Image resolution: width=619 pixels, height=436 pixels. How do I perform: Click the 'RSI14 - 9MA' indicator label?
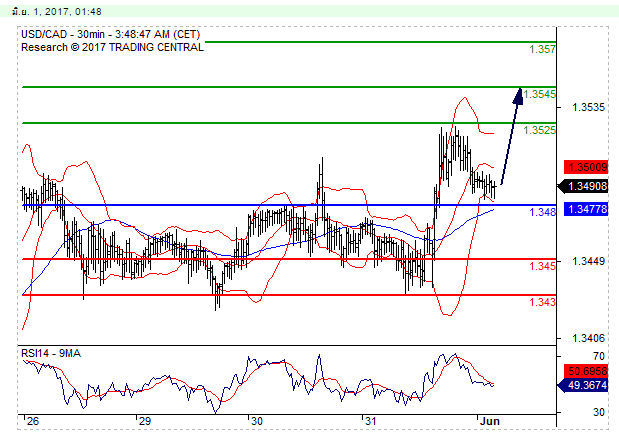pos(51,353)
